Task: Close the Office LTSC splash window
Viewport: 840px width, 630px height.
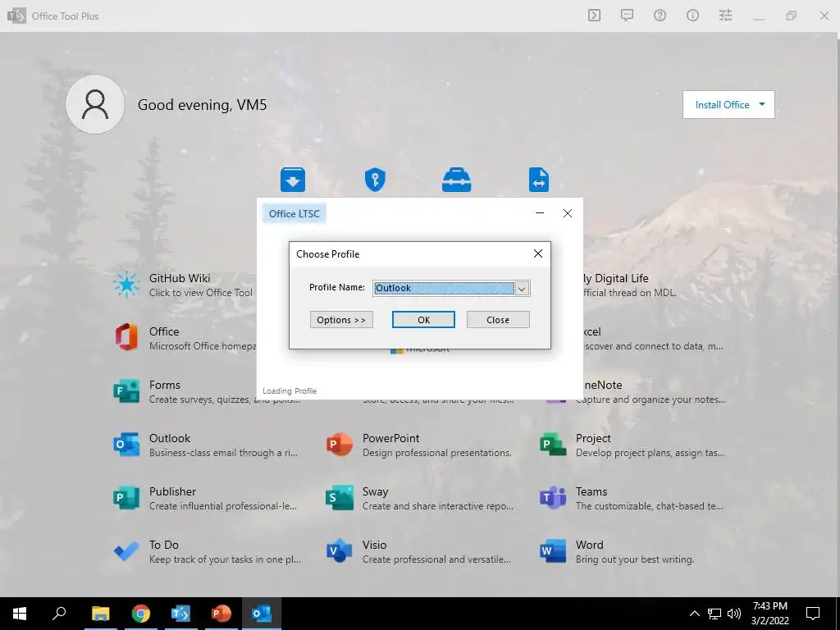Action: [x=568, y=213]
